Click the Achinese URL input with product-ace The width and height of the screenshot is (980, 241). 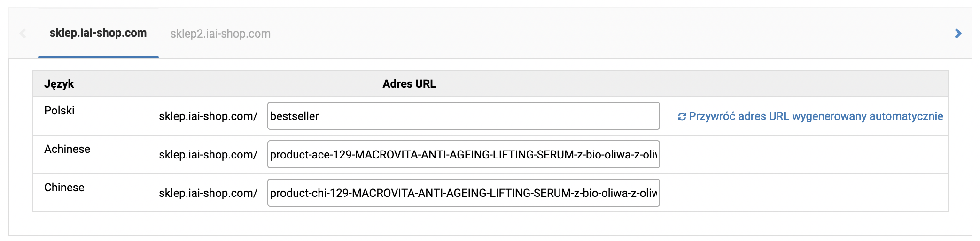tap(464, 154)
